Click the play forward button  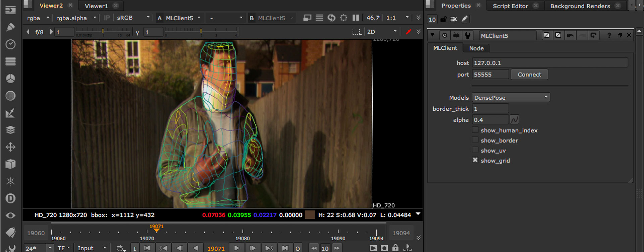[x=236, y=248]
